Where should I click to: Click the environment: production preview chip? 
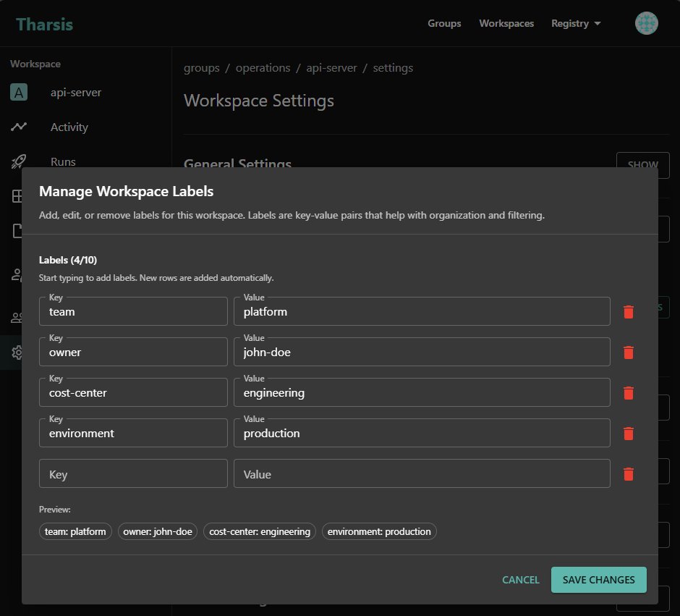379,531
